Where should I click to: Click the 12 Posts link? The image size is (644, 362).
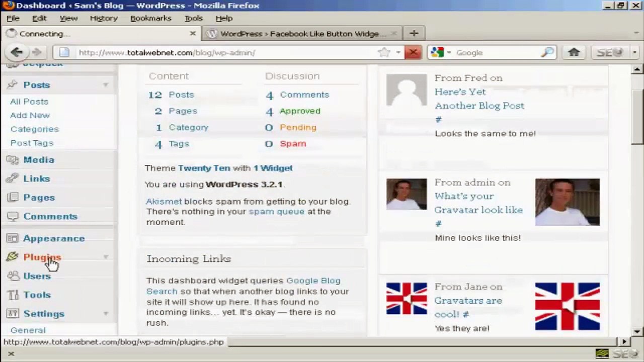click(172, 95)
